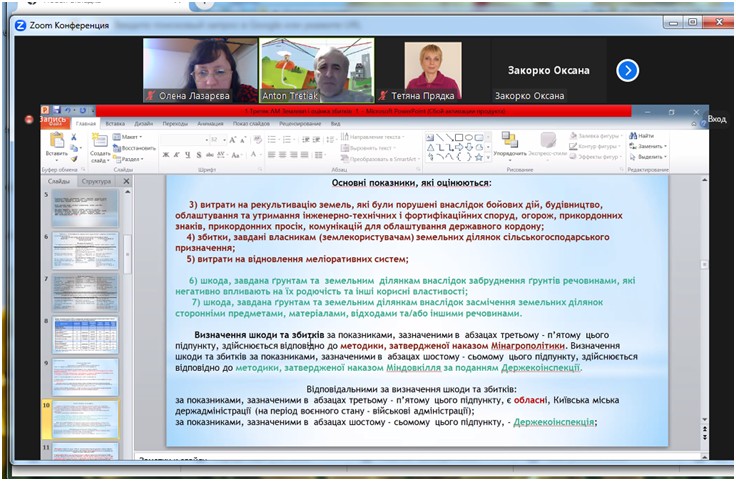The width and height of the screenshot is (736, 481).
Task: Toggle italic (К) formatting
Action: pyautogui.click(x=176, y=155)
